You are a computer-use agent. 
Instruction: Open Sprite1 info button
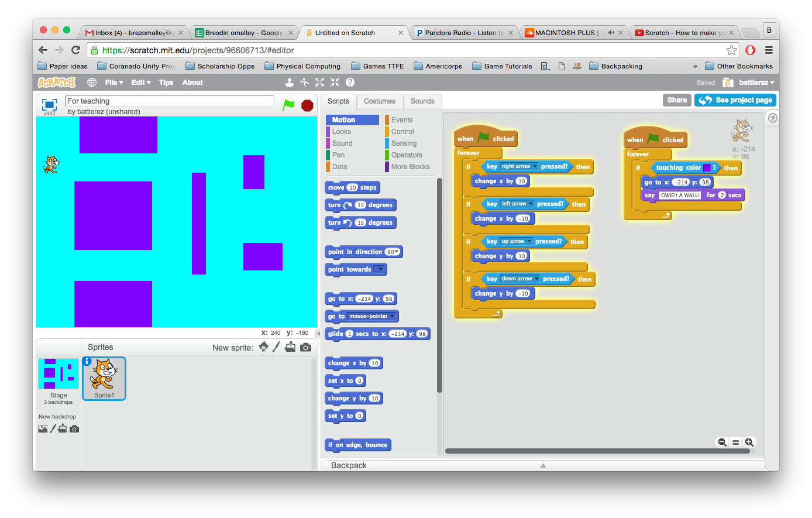click(x=87, y=361)
